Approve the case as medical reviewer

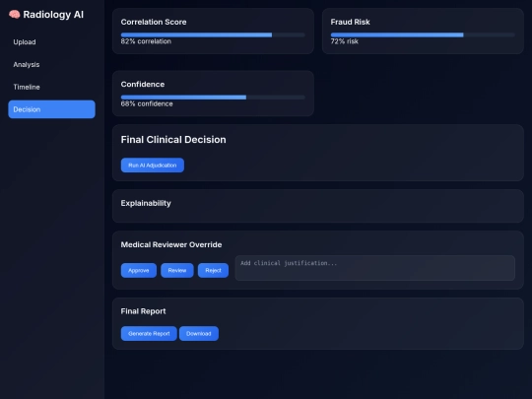139,270
